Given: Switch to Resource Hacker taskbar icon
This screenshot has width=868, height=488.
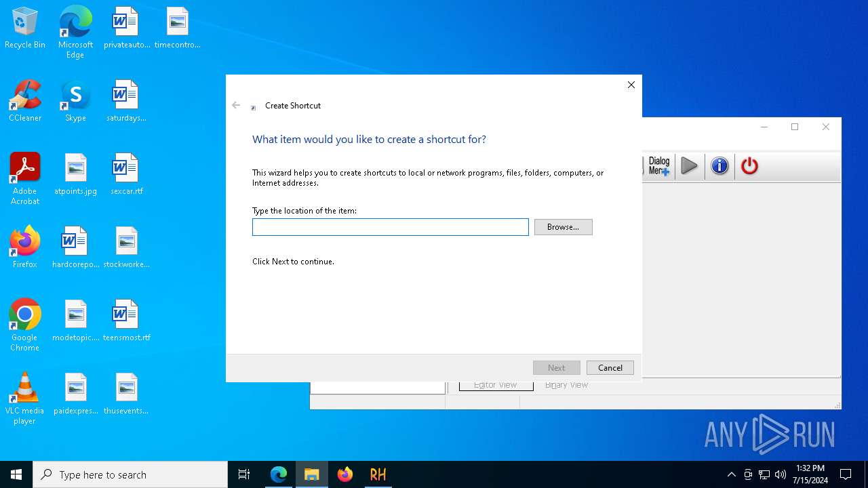Looking at the screenshot, I should click(x=378, y=474).
